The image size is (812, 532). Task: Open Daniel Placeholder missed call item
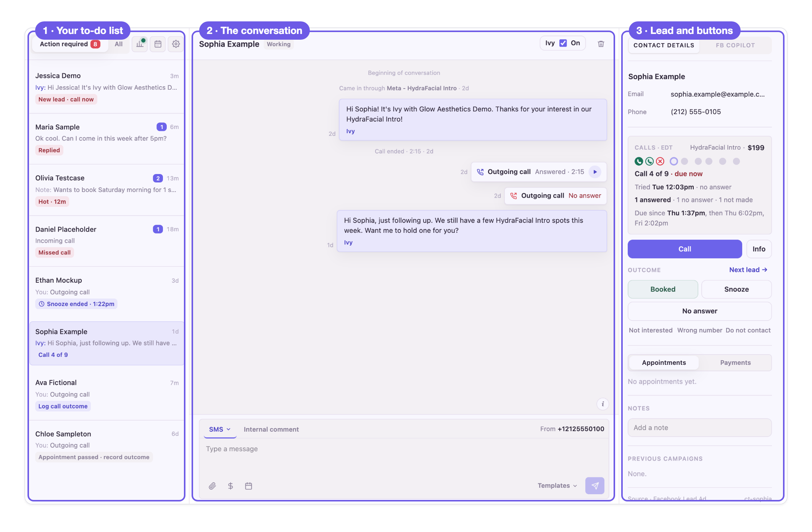(x=107, y=241)
